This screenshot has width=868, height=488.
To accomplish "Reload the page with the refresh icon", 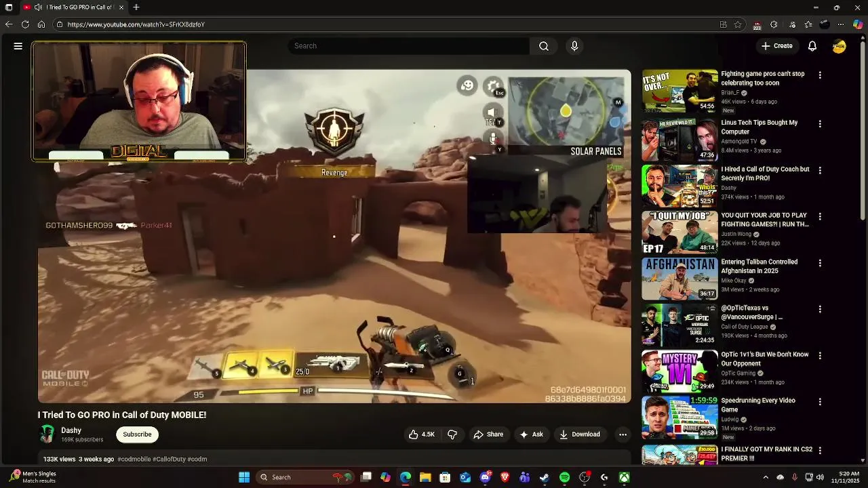I will click(25, 24).
